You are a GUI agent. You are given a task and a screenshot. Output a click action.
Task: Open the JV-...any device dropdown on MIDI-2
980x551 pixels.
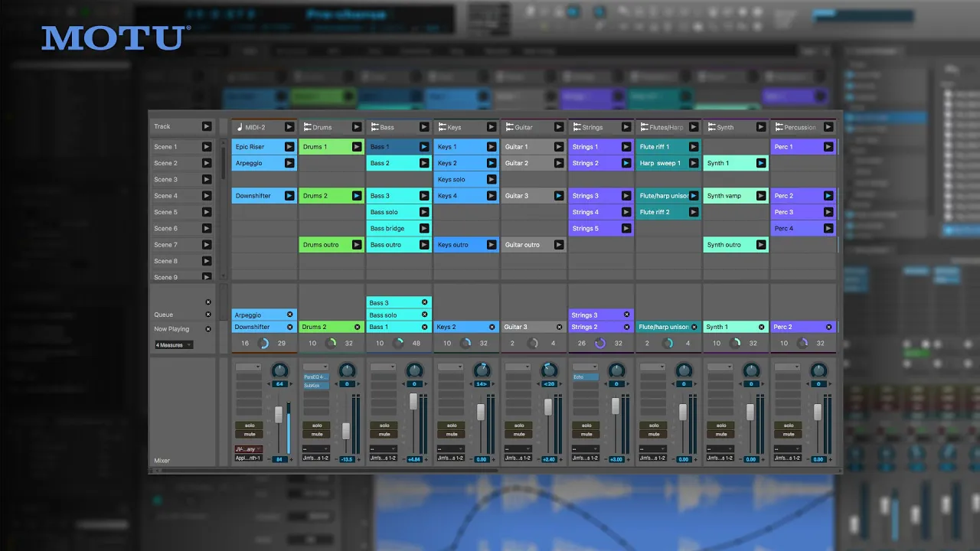click(249, 449)
